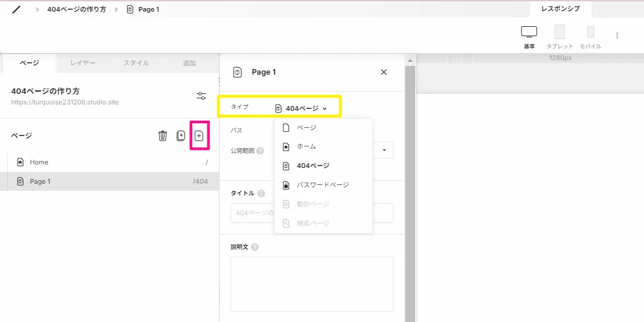Viewport: 644px width, 322px height.
Task: Choose 動的ページ from the type menu
Action: (323, 204)
